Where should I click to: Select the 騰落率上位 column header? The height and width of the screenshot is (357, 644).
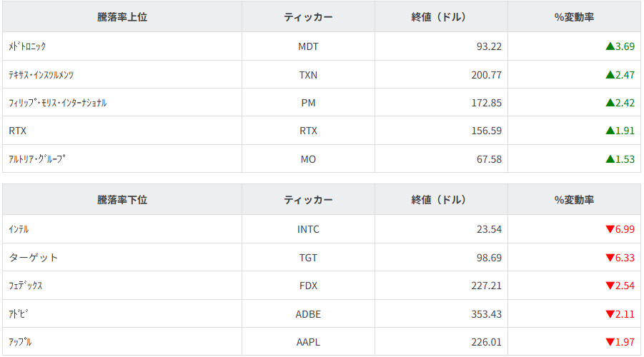122,17
